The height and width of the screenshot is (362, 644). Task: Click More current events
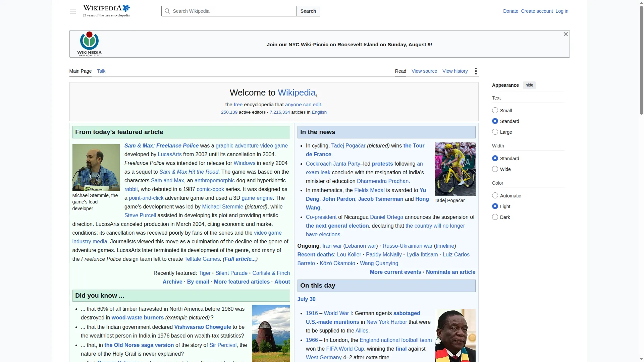click(x=395, y=272)
